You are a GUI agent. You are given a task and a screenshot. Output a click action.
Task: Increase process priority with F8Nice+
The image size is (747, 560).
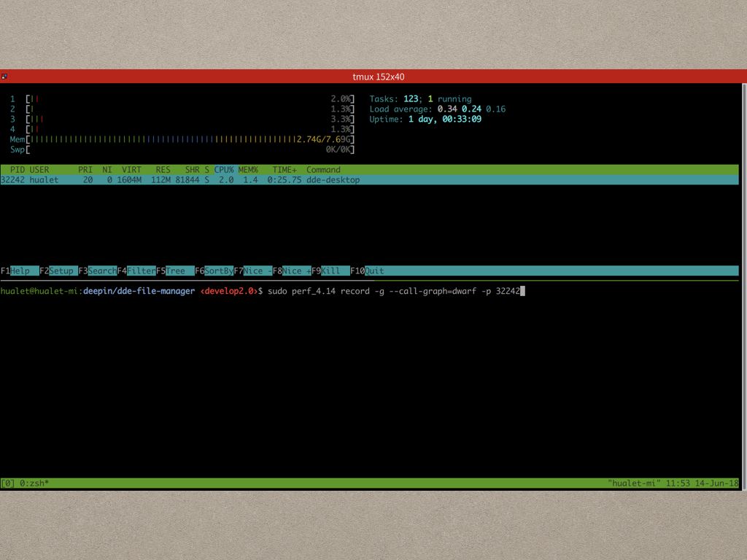coord(292,271)
